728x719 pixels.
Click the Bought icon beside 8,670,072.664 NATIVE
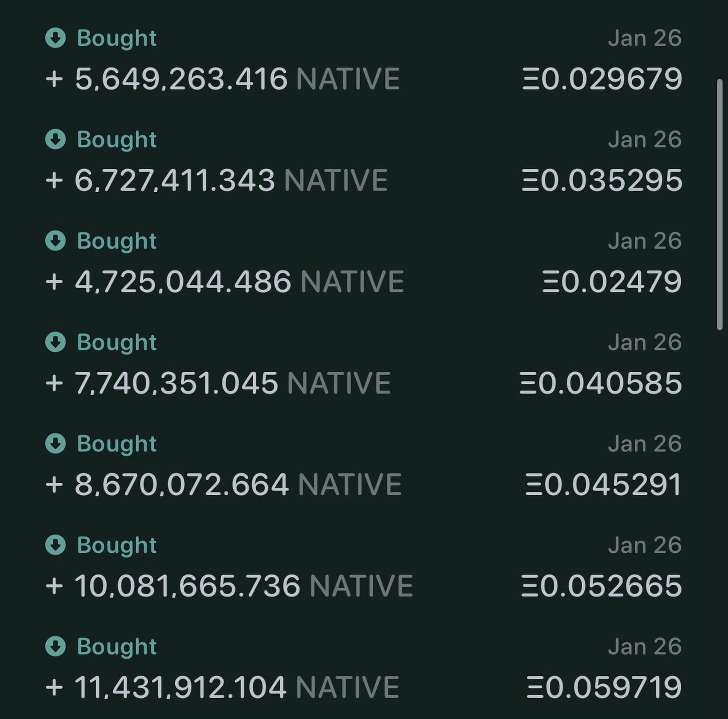[x=55, y=443]
